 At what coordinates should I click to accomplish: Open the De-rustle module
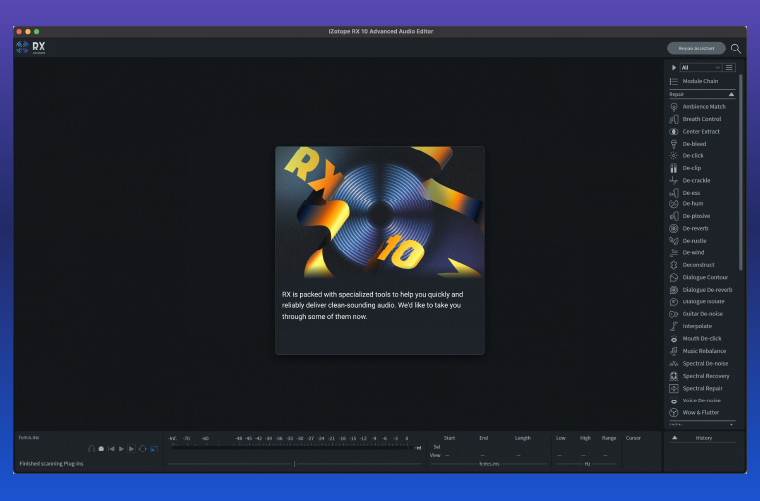coord(688,241)
